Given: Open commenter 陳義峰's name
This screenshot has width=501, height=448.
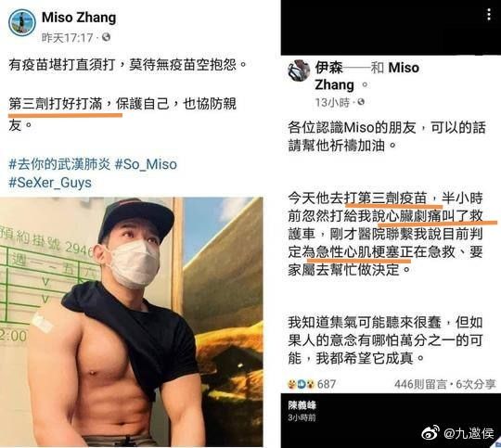Looking at the screenshot, I should [302, 405].
